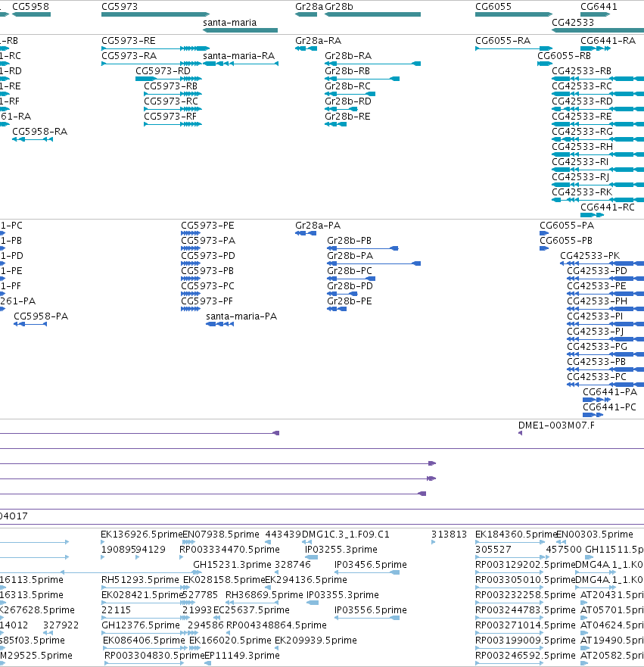
Task: Select the CG5973-RF transcript label
Action: click(x=170, y=117)
